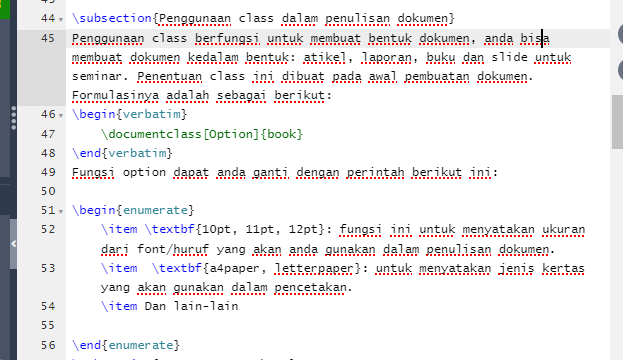Viewport: 623px width, 360px height.
Task: Click line number 47 in the gutter
Action: [48, 134]
